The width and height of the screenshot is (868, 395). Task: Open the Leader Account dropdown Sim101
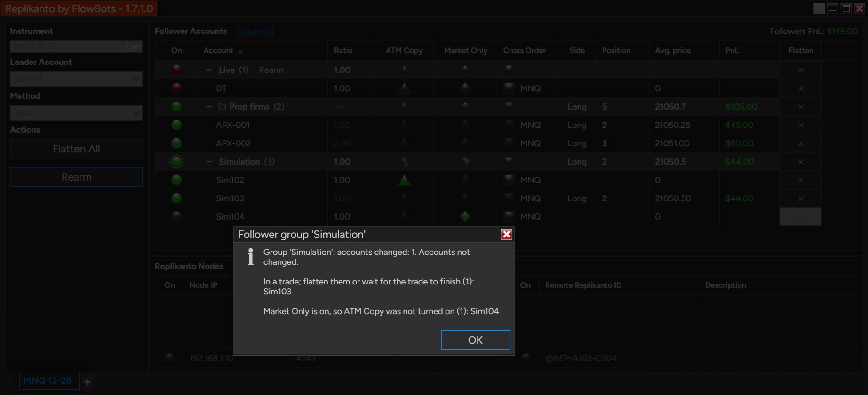[76, 79]
